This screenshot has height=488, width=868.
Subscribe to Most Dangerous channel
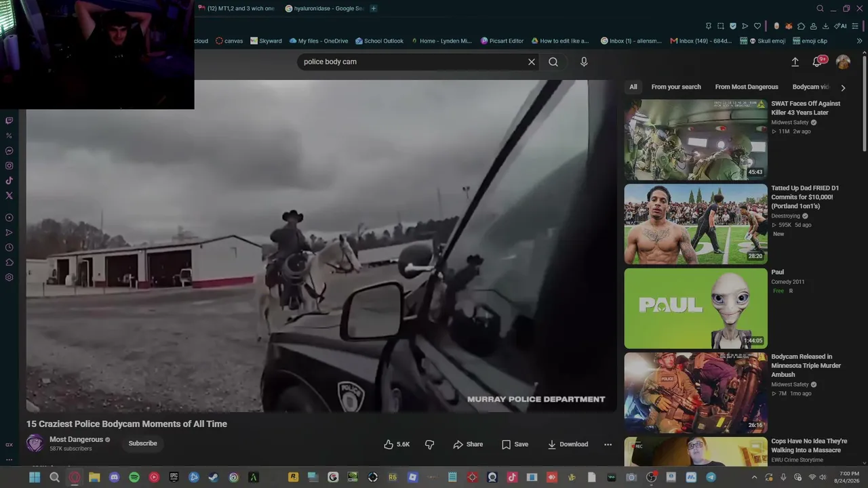[x=143, y=443]
